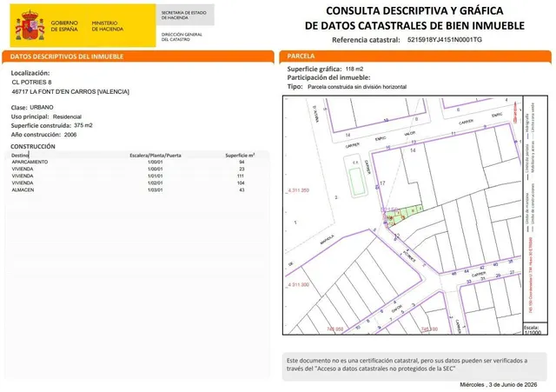Select construction year '2006'
This screenshot has width=556, height=392.
pos(70,135)
